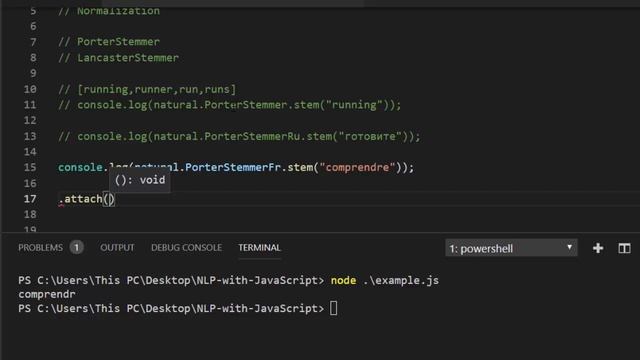The width and height of the screenshot is (640, 360).
Task: Place cursor in '.attach()' on line 17
Action: [87, 199]
